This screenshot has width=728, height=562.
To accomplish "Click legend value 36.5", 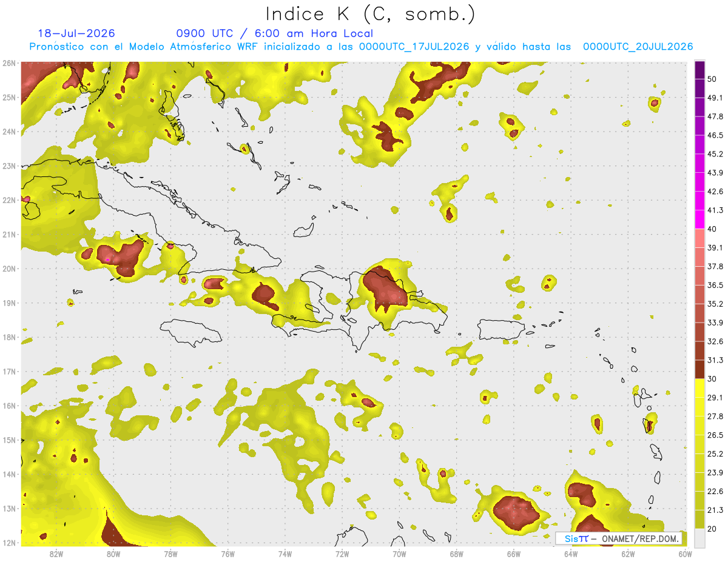I will click(x=715, y=285).
